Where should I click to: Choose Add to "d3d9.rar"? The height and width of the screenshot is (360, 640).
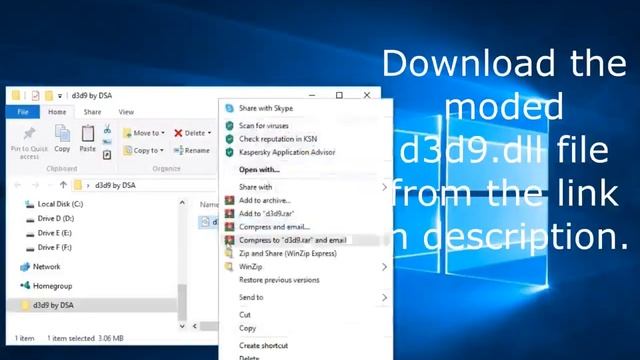pyautogui.click(x=267, y=213)
